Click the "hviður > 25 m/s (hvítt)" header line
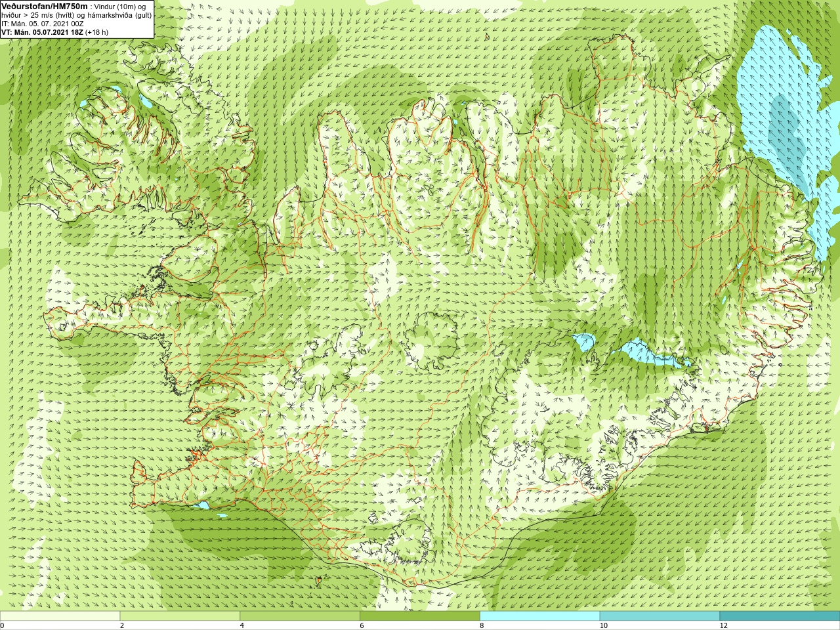This screenshot has width=840, height=630. tap(39, 15)
